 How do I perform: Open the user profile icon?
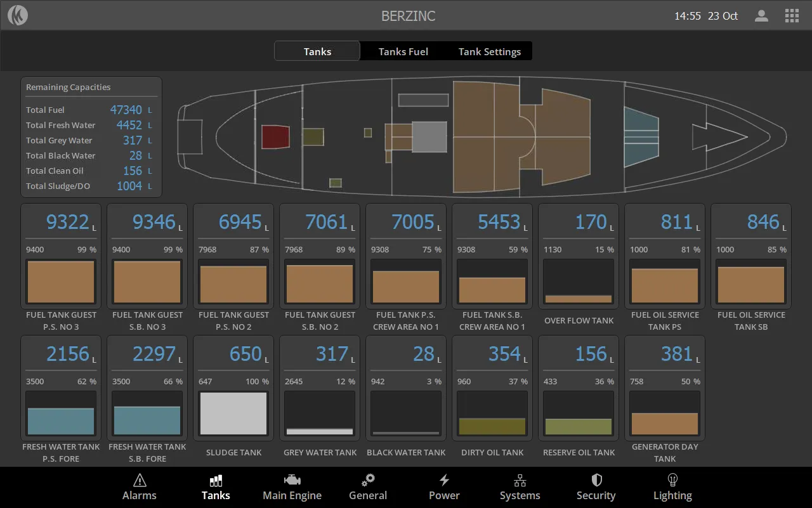[x=761, y=16]
